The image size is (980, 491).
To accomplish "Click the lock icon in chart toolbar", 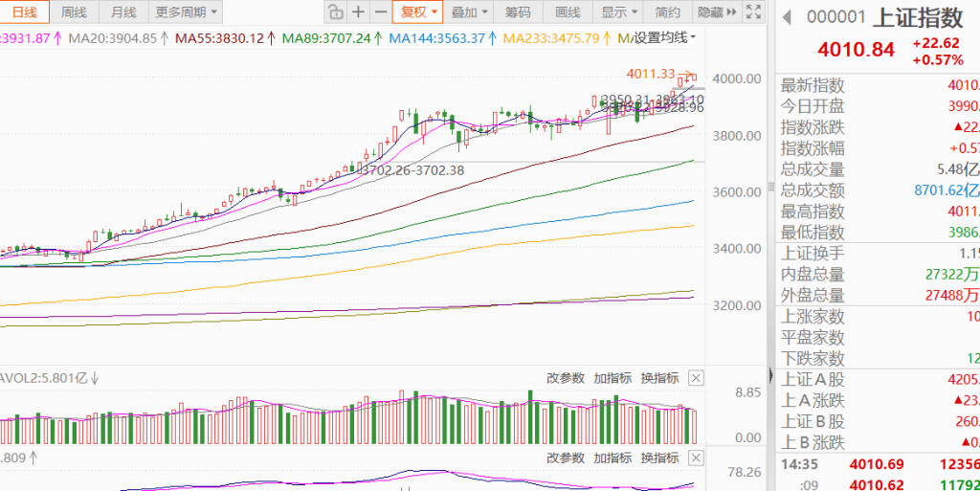I will pos(334,12).
